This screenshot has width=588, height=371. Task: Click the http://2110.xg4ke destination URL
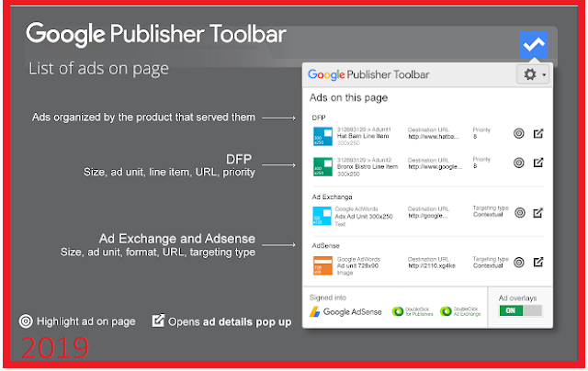tap(432, 265)
